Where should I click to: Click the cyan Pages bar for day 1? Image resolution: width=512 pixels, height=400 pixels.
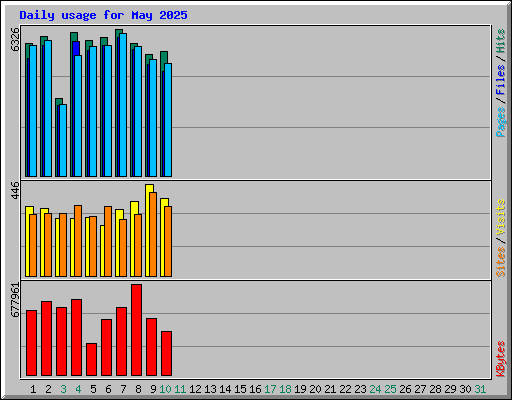(x=33, y=111)
